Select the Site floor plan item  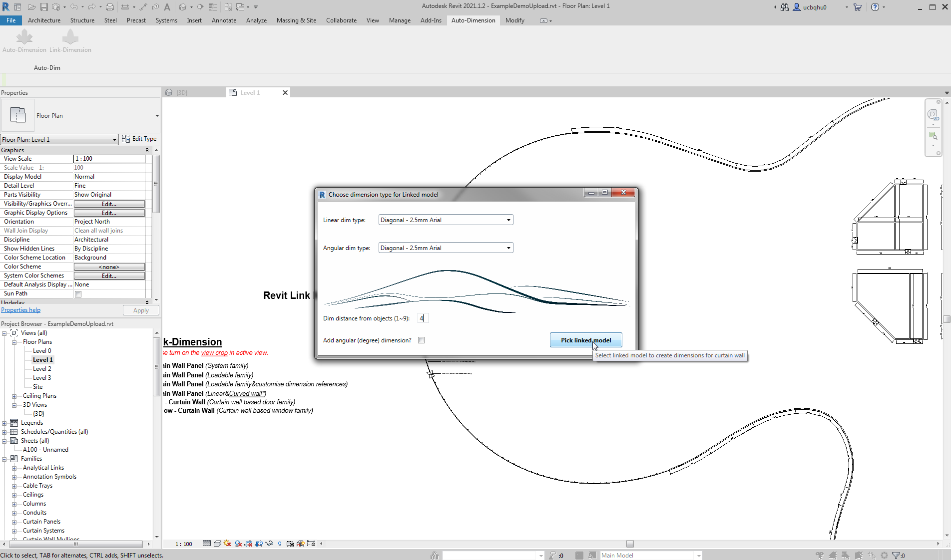click(x=38, y=387)
